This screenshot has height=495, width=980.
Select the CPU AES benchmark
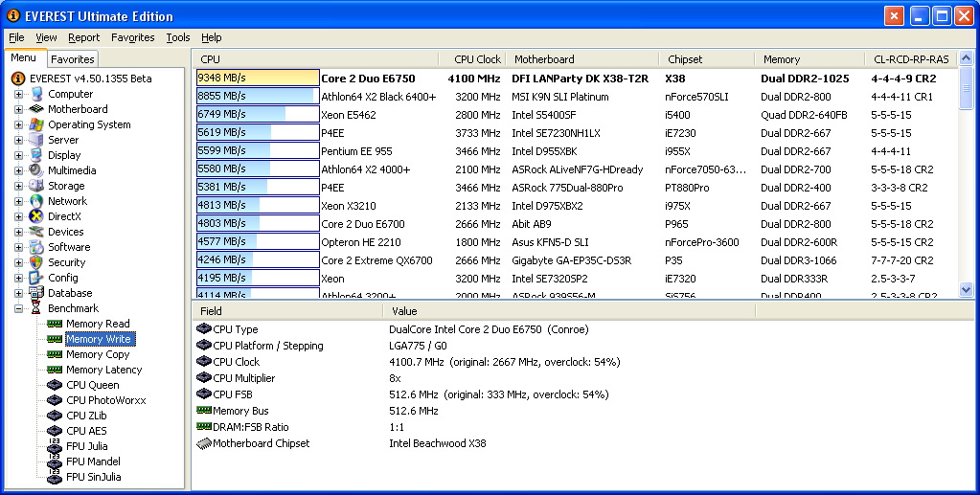[86, 431]
